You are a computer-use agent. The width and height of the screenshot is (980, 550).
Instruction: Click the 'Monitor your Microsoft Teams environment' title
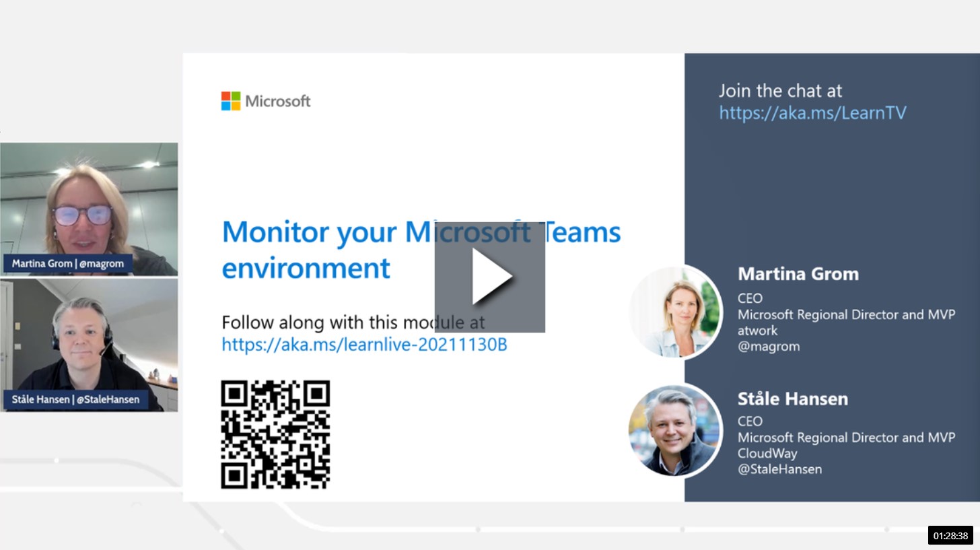421,249
